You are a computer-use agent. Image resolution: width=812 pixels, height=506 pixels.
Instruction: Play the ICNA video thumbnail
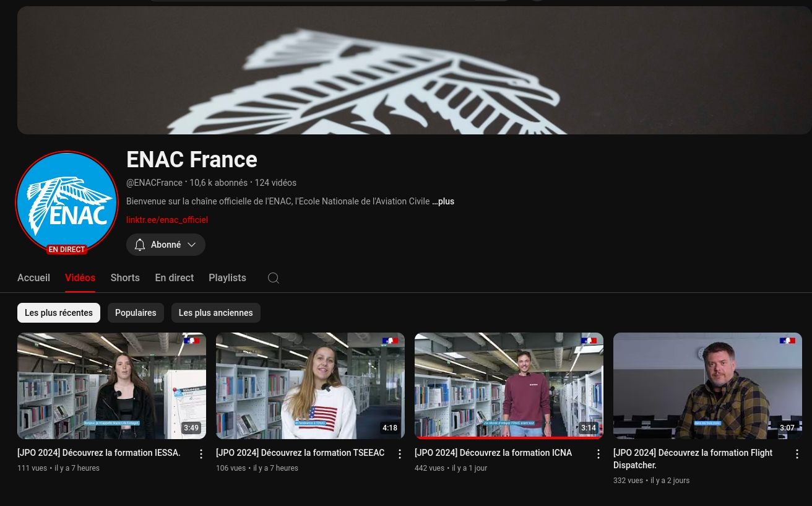(x=509, y=386)
